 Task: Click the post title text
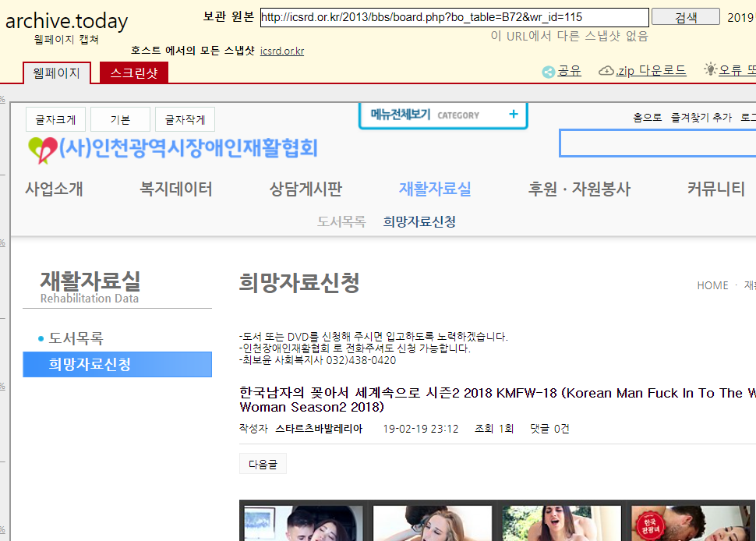497,400
